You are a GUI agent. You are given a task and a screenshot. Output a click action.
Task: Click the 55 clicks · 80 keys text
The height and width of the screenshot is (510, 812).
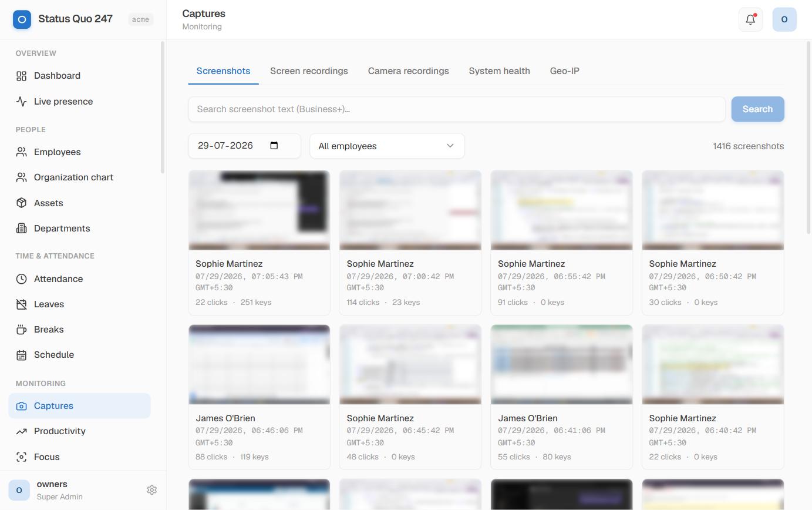pos(534,457)
